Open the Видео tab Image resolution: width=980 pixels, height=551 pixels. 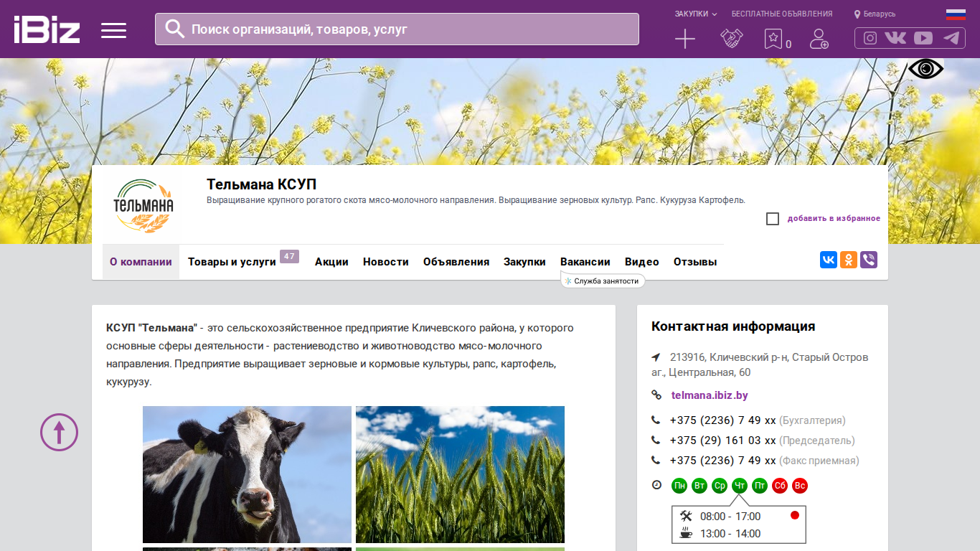pos(642,262)
